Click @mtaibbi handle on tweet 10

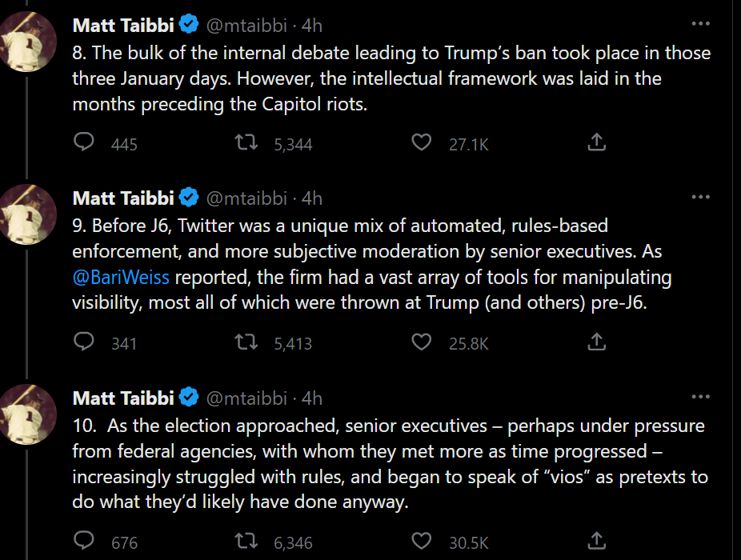(246, 398)
